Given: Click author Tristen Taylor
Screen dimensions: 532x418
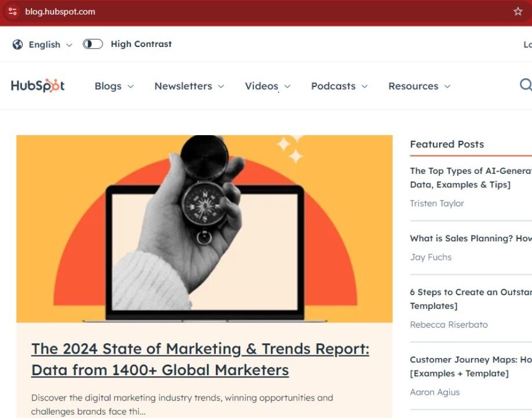Looking at the screenshot, I should click(x=437, y=203).
